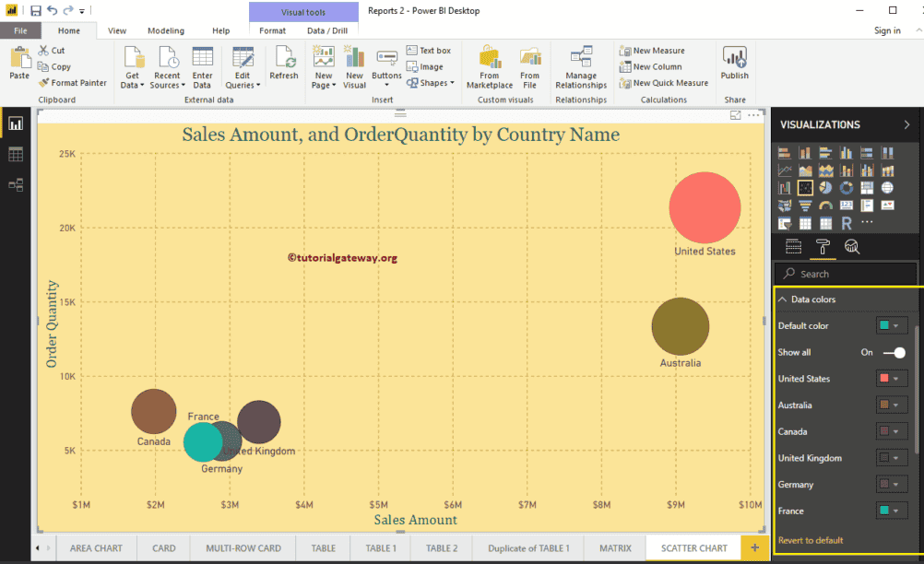The width and height of the screenshot is (924, 564).
Task: Open the R script visual
Action: point(847,221)
